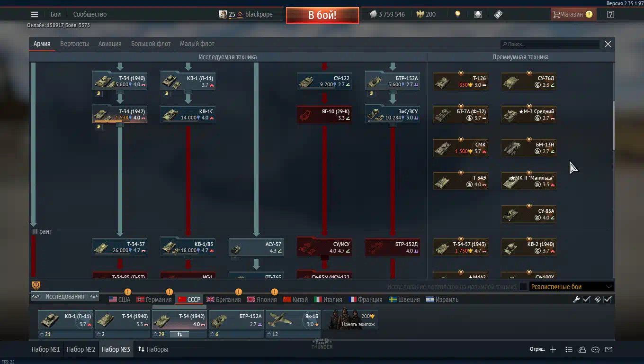Select the СУ-122 vehicle card
The width and height of the screenshot is (644, 364).
(x=324, y=81)
